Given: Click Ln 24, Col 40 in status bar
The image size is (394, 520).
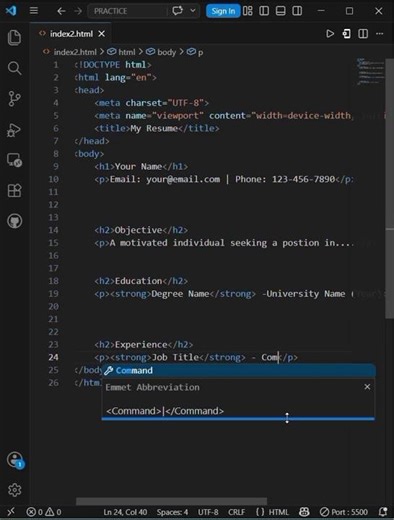Looking at the screenshot, I should pos(125,512).
